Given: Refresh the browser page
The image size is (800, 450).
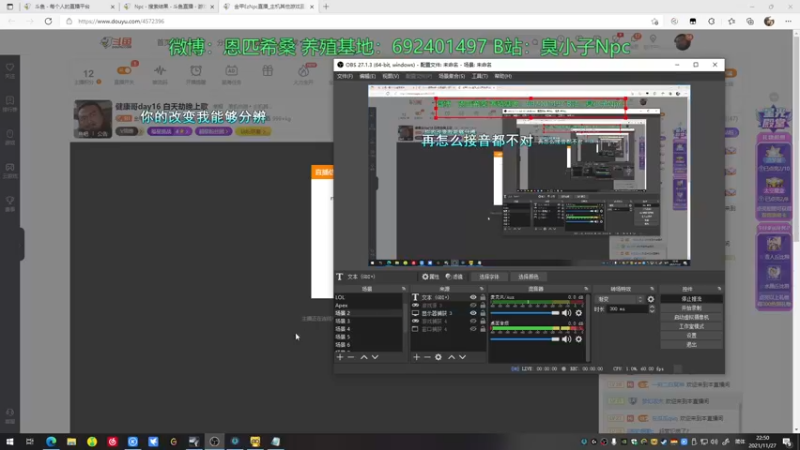Looking at the screenshot, I should pos(48,21).
